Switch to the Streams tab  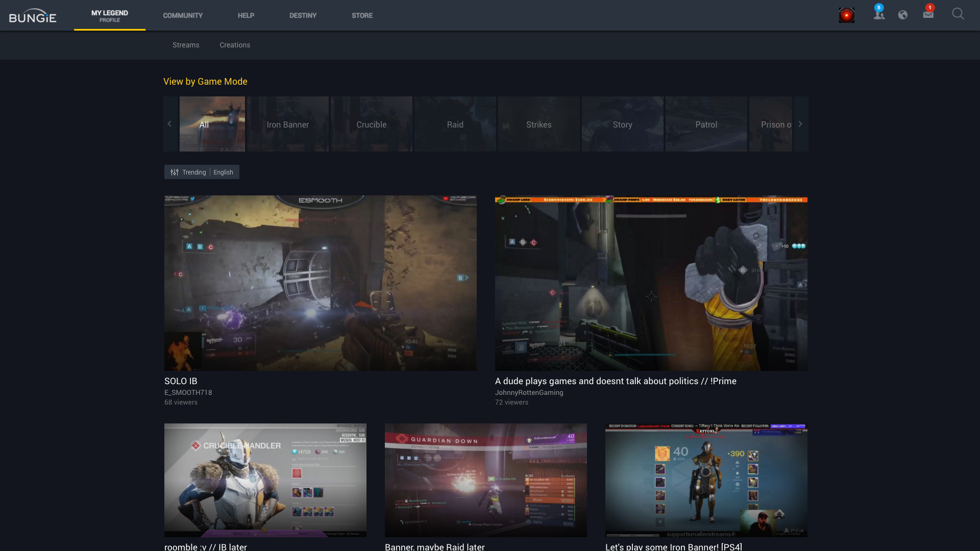[x=186, y=45]
